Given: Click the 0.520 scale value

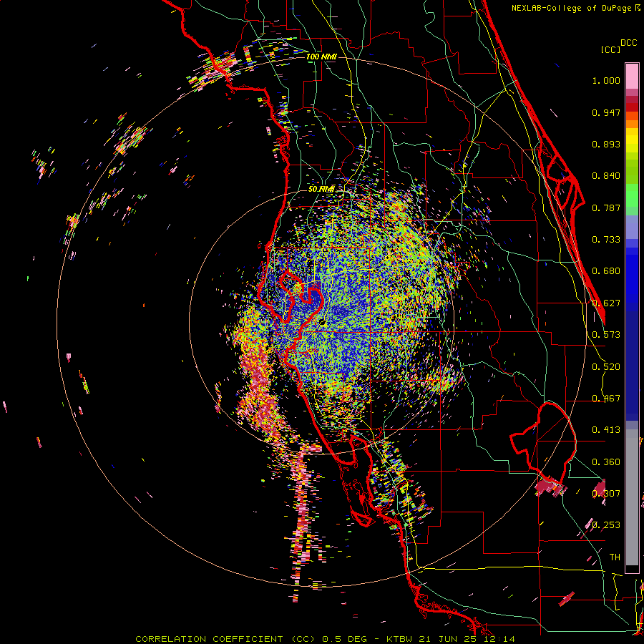Looking at the screenshot, I should pos(606,367).
